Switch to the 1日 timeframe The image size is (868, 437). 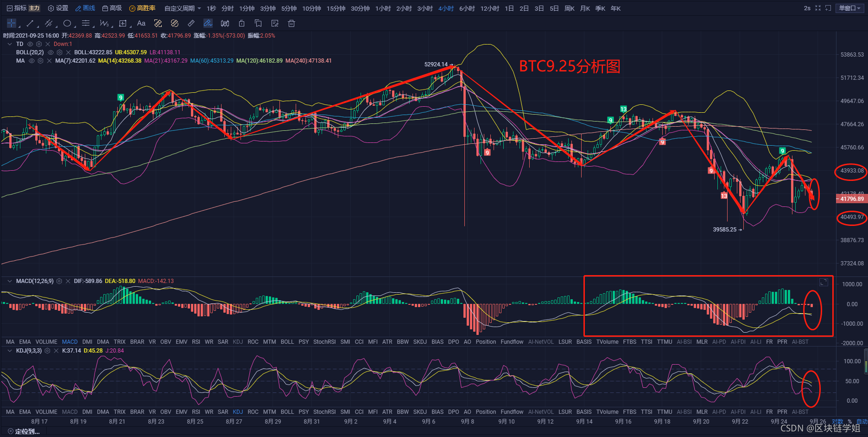(509, 8)
